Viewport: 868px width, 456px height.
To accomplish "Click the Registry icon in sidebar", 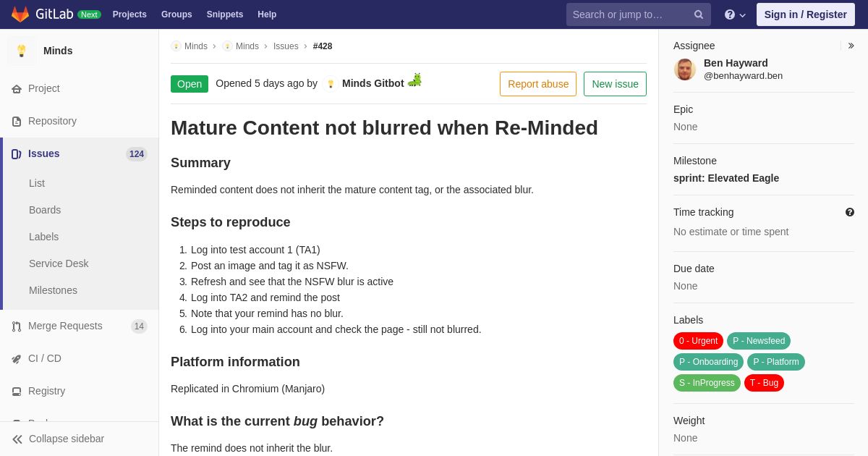I will tap(17, 392).
